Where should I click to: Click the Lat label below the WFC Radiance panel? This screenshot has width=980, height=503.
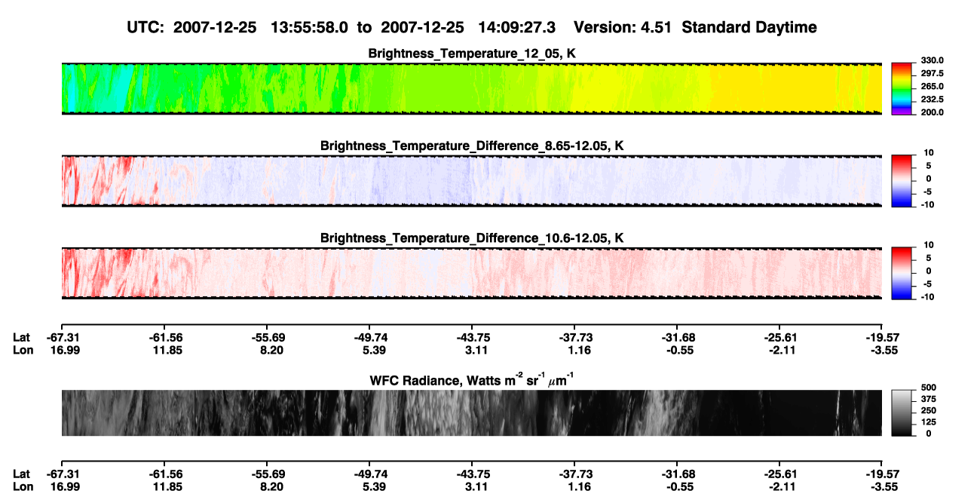(21, 474)
